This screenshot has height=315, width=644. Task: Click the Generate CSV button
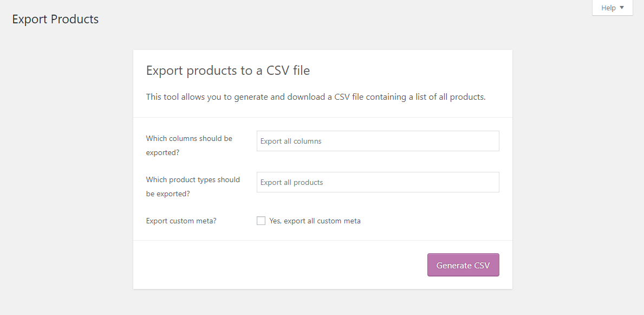[463, 265]
